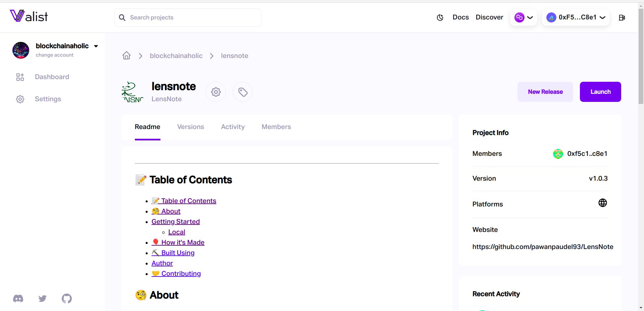Click the page vertical scrollbar
Image resolution: width=644 pixels, height=311 pixels.
pos(641,57)
